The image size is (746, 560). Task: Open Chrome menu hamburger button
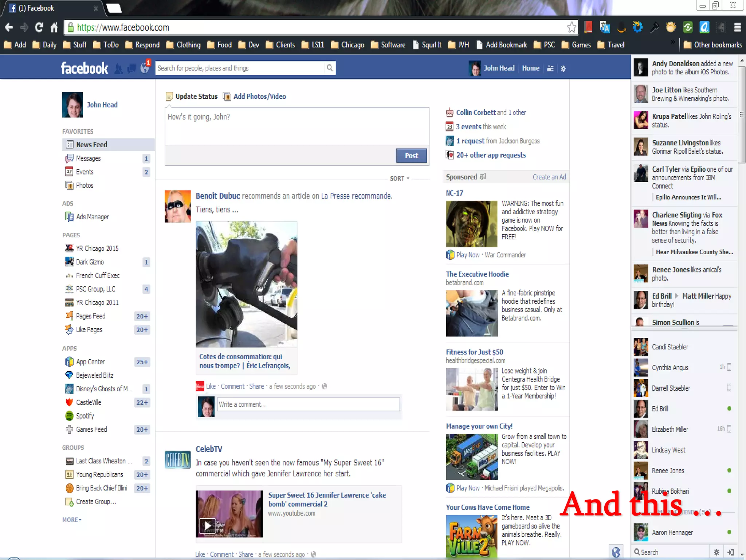pyautogui.click(x=738, y=27)
